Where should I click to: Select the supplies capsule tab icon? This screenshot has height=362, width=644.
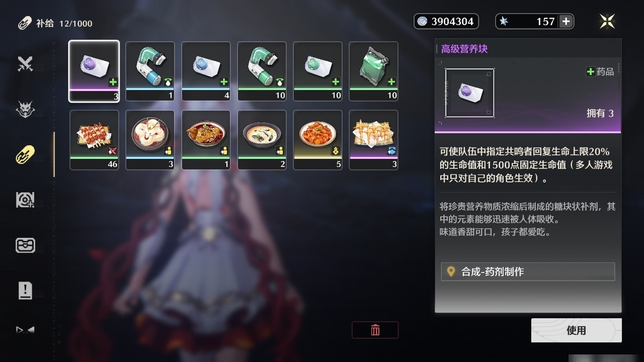pos(25,154)
